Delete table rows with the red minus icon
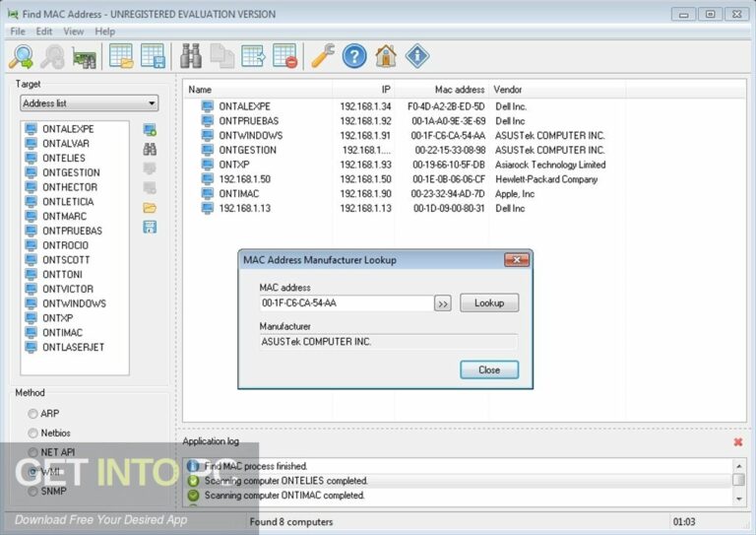This screenshot has height=535, width=756. point(284,56)
